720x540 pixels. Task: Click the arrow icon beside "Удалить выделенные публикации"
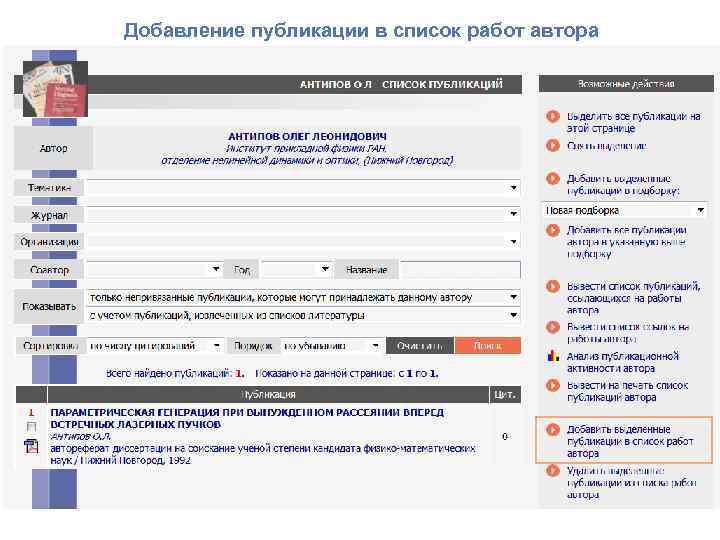click(552, 471)
